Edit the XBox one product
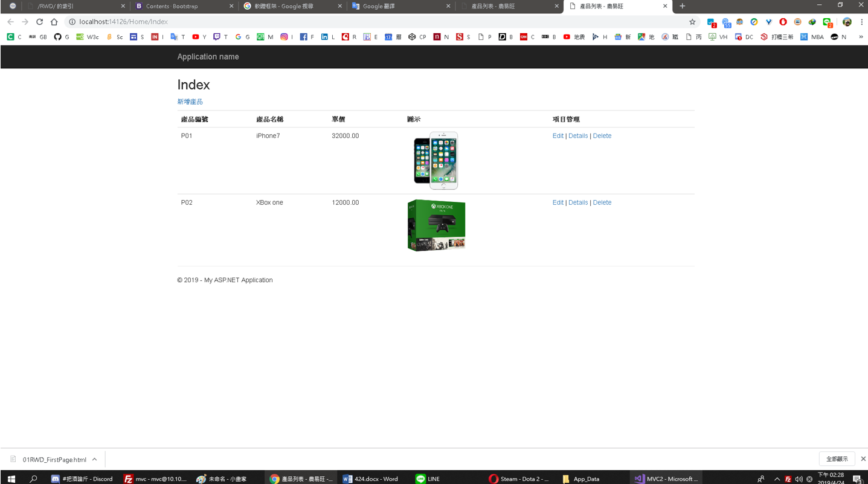Viewport: 868px width, 484px height. coord(558,202)
